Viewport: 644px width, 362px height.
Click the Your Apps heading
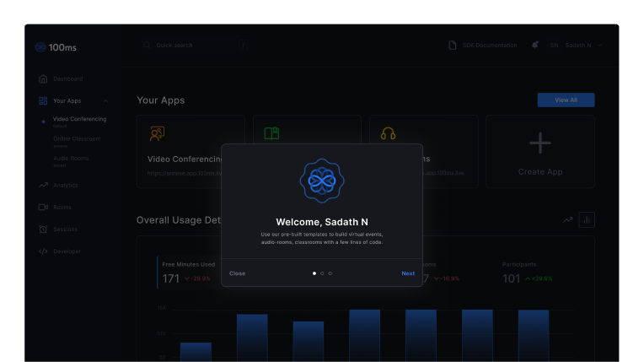[x=161, y=100]
